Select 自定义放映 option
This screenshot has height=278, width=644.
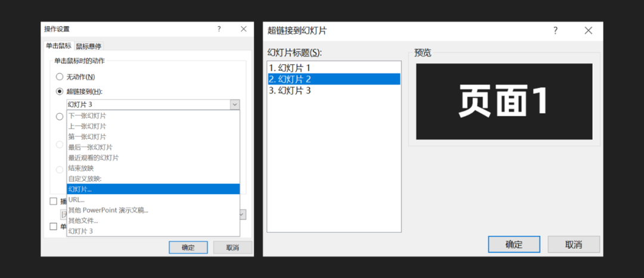[x=153, y=179]
